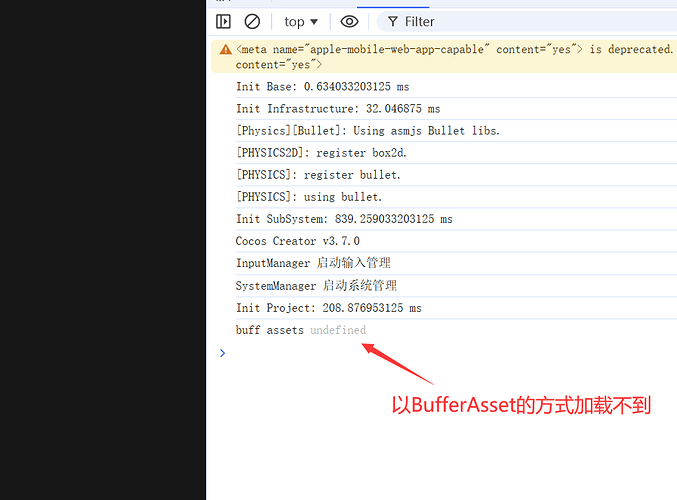Viewport: 677px width, 500px height.
Task: Click the 'Init Infrastructure' log line
Action: [338, 109]
